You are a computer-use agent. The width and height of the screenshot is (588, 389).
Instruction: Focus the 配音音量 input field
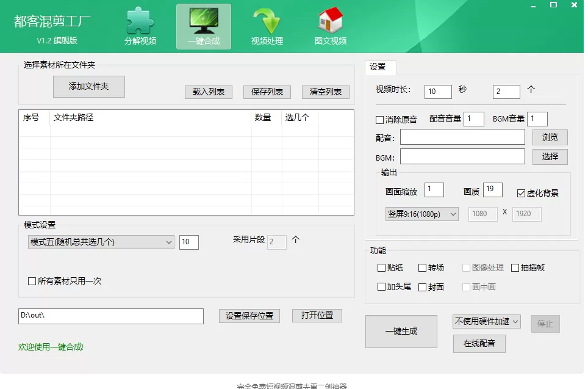pyautogui.click(x=473, y=119)
